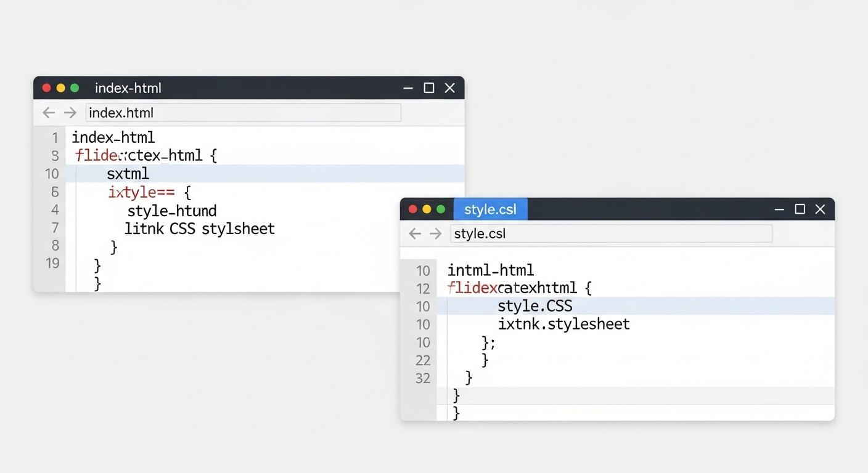Screen dimensions: 868x473
Task: Click line 'flidexcatexhtml {' in style.csl editor
Action: coord(520,288)
